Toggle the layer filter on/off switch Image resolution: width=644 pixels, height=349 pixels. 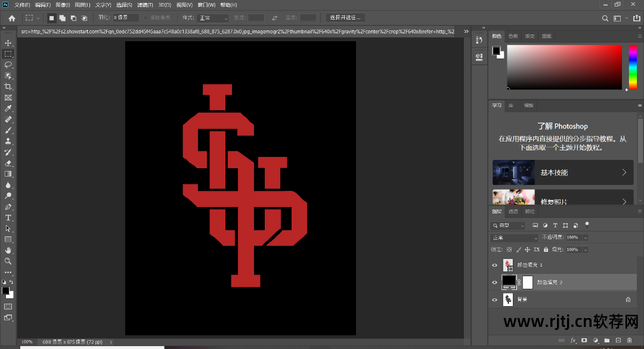587,225
